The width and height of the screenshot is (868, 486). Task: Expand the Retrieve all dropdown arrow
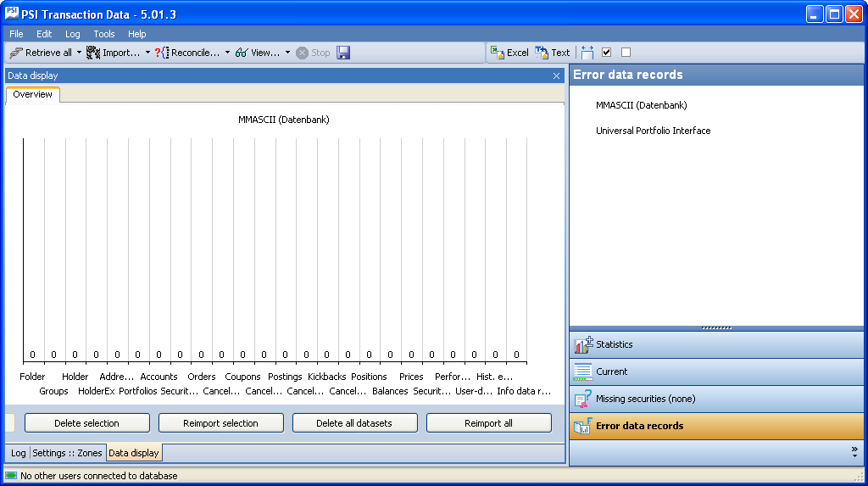click(x=79, y=53)
